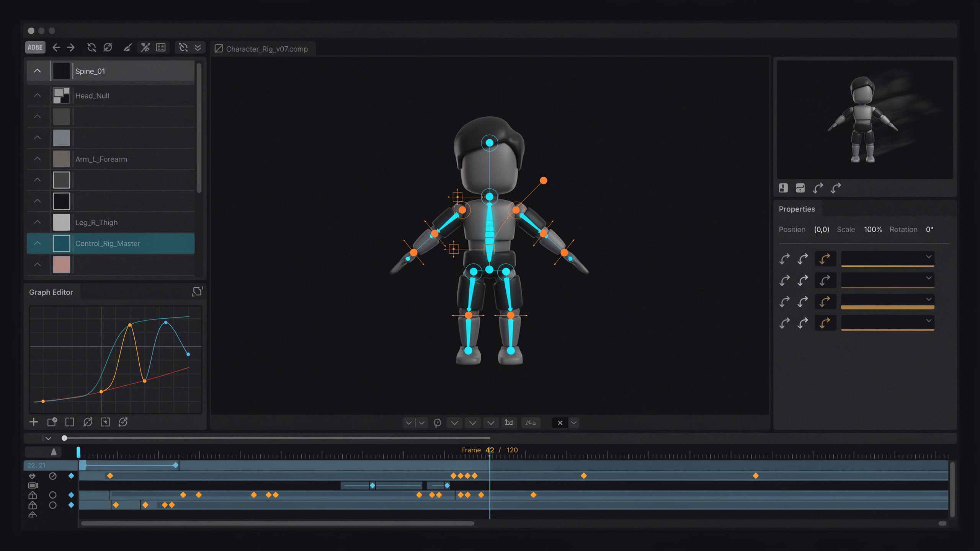Add a curve with the plus icon

[x=34, y=422]
